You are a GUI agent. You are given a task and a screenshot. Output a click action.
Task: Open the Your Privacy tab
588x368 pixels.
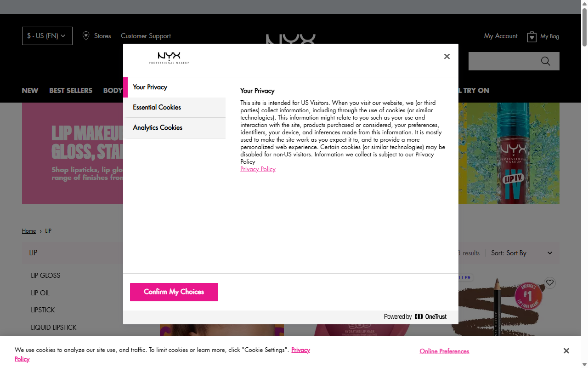[175, 87]
